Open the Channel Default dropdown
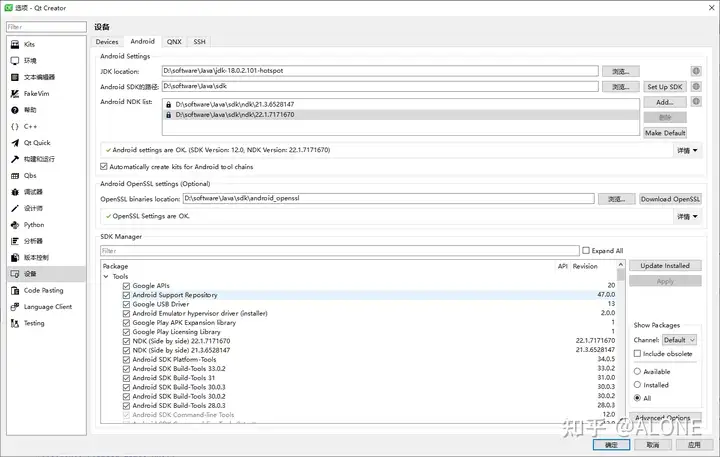Screen dimensions: 720x457 (x=680, y=340)
